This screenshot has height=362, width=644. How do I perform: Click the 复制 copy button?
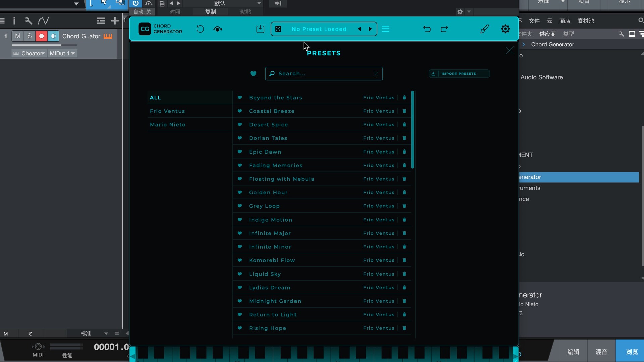pos(211,12)
